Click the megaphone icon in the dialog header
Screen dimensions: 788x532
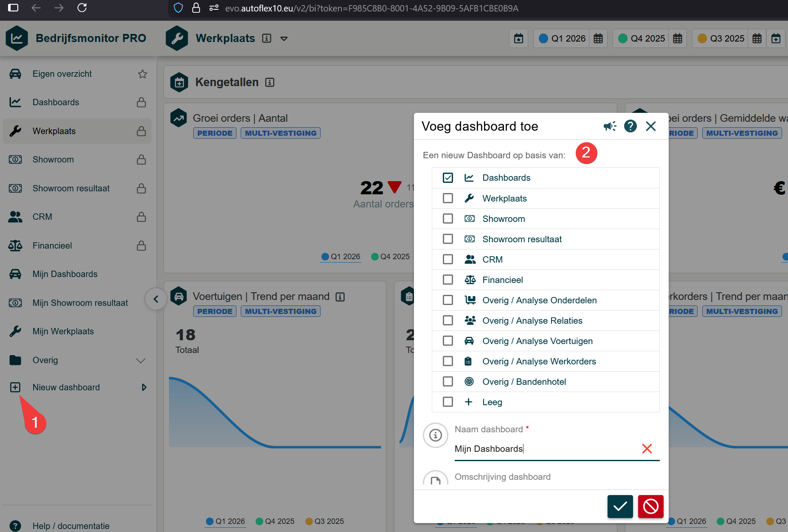610,126
